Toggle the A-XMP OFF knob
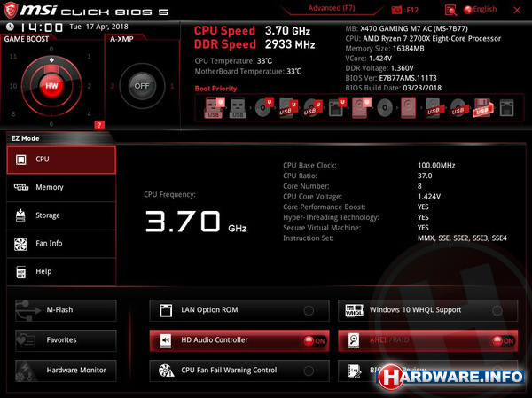The width and height of the screenshot is (532, 398). pyautogui.click(x=142, y=86)
